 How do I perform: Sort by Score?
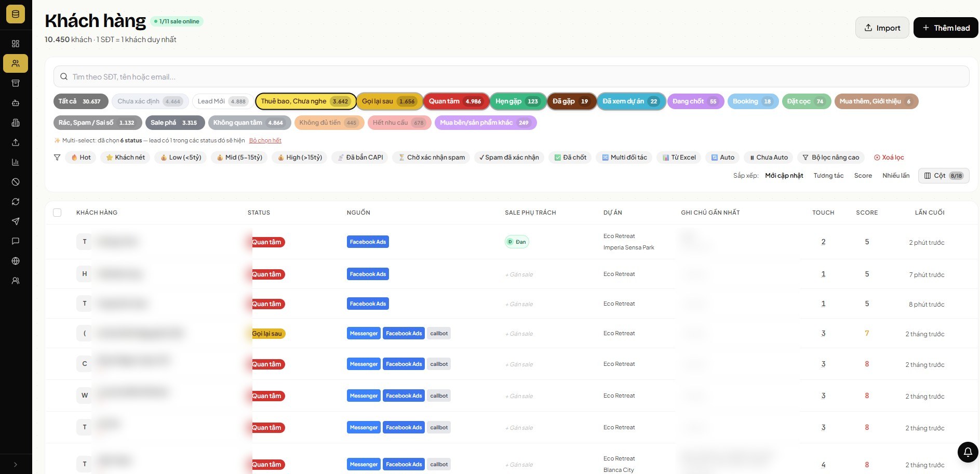(863, 176)
